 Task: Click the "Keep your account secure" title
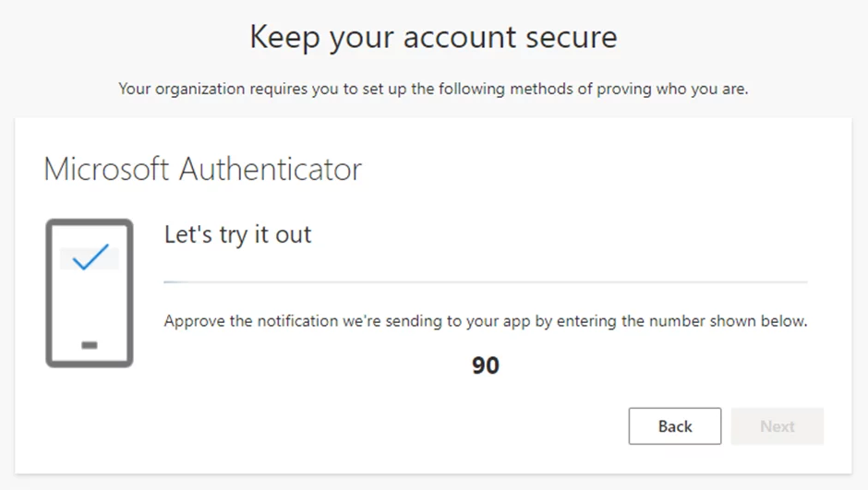click(x=433, y=38)
